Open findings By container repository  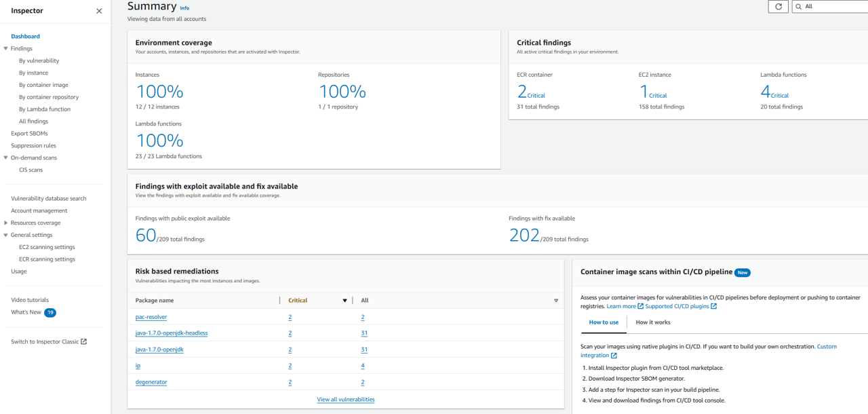[49, 97]
